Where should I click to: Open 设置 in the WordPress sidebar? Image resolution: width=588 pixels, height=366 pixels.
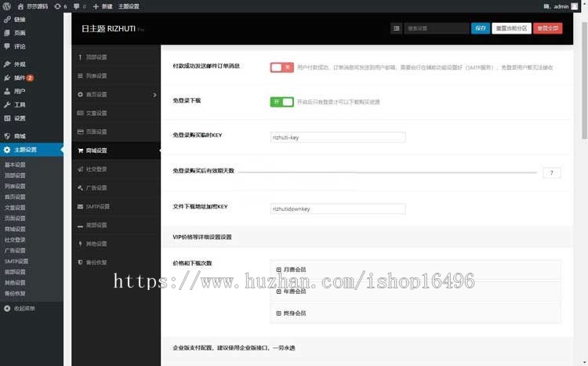point(31,118)
